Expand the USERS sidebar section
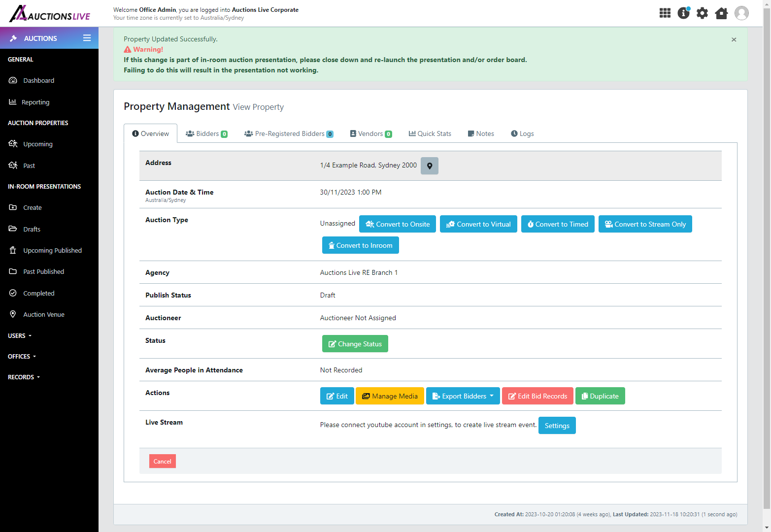The height and width of the screenshot is (532, 771). point(20,335)
